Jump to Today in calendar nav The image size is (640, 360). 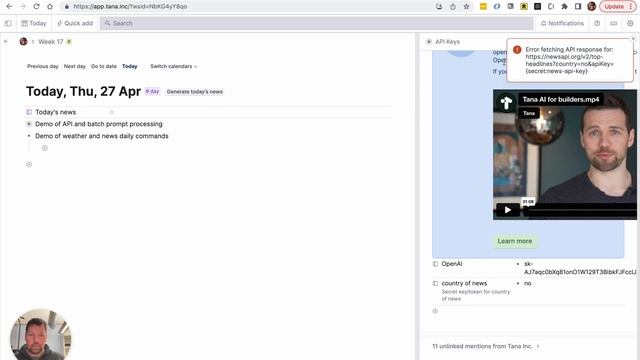tap(130, 66)
